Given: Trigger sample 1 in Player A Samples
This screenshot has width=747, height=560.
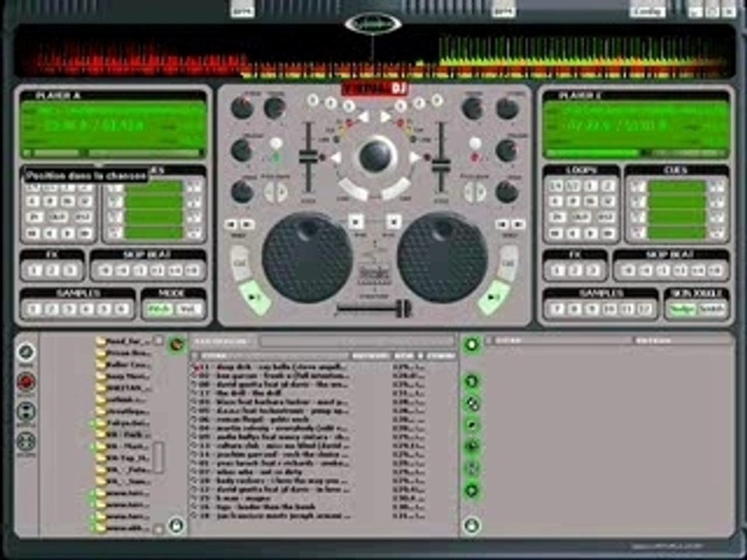Looking at the screenshot, I should pos(33,310).
